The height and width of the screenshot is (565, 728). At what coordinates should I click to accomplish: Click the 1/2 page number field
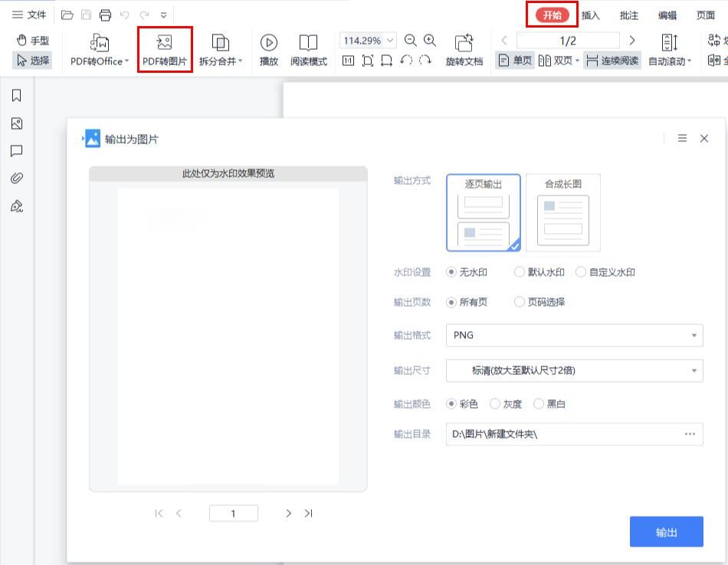(x=568, y=41)
